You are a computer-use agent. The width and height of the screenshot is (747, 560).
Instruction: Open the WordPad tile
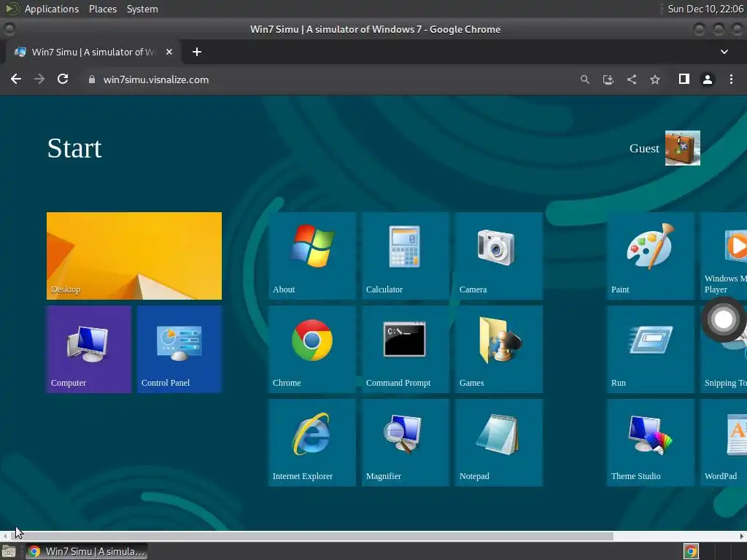click(x=724, y=443)
